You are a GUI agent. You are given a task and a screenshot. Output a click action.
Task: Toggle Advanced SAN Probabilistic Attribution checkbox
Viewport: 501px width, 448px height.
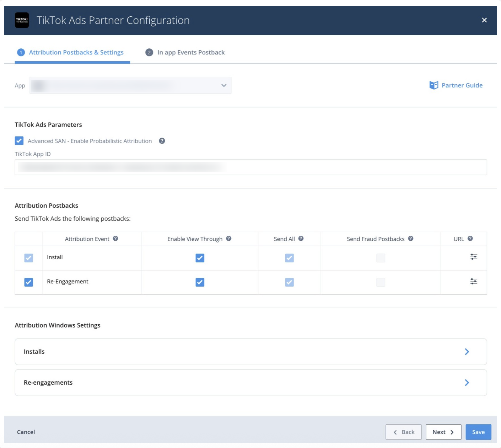point(19,141)
